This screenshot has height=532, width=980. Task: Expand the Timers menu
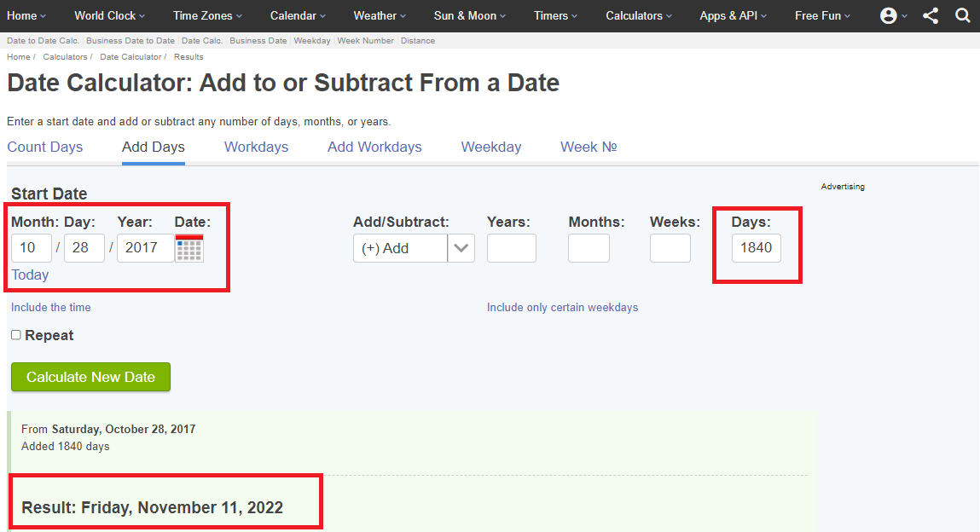pyautogui.click(x=555, y=15)
